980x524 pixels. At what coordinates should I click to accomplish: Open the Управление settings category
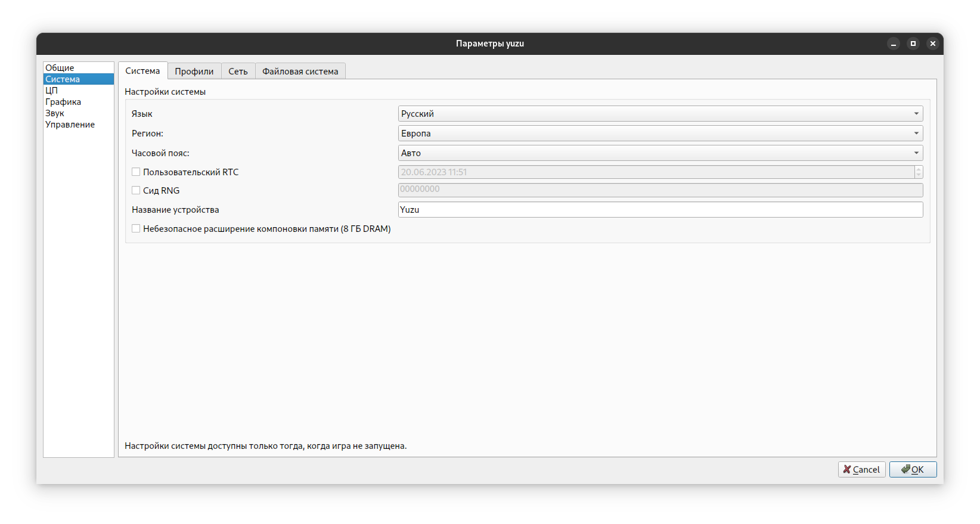[78, 125]
